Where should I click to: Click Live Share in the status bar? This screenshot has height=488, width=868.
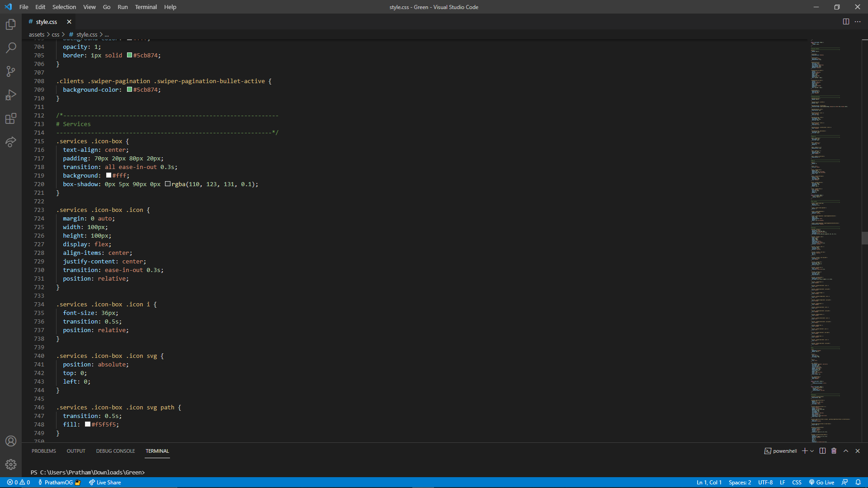105,483
